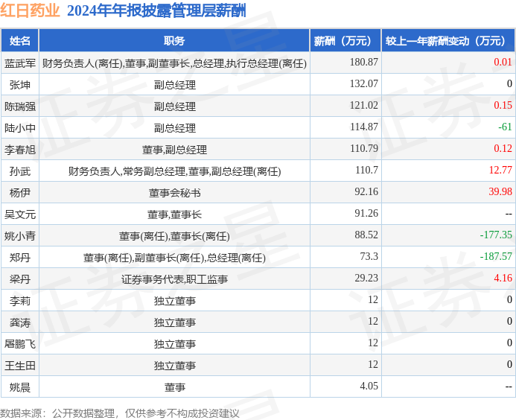Image resolution: width=516 pixels, height=420 pixels.
Task: Click salary value 73.3
Action: 369,256
